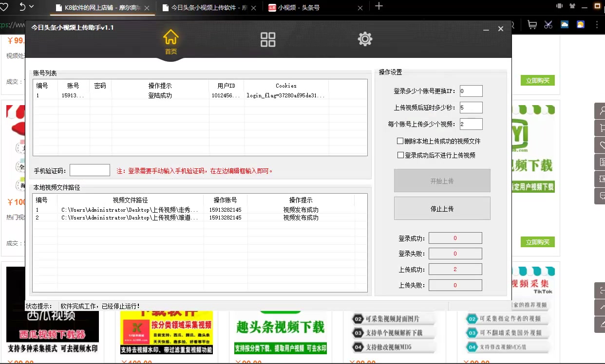Select account cell 15913... in account list

[x=74, y=95]
